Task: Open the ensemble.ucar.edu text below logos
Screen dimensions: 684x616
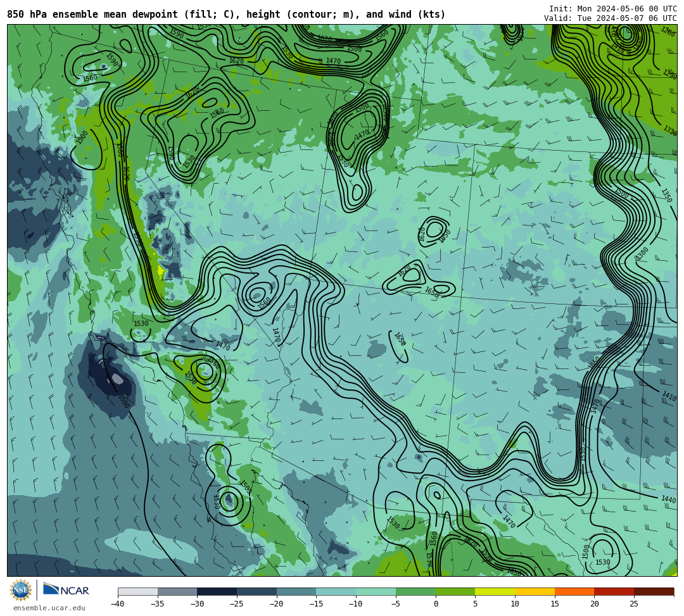Action: 49,608
